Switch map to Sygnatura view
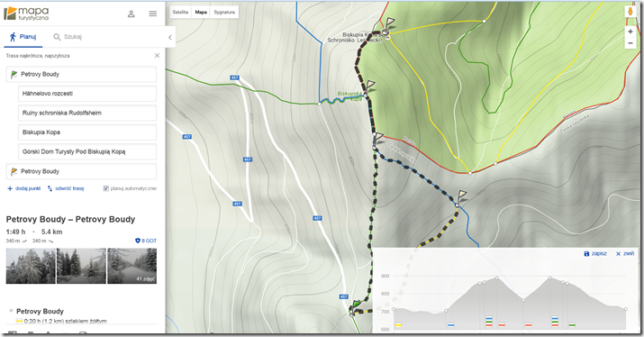 [224, 13]
